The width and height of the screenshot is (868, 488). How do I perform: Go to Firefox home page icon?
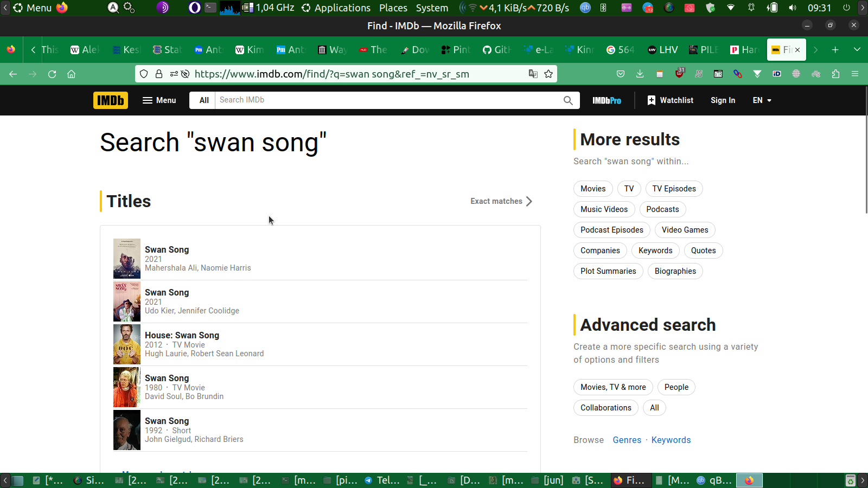(x=71, y=74)
